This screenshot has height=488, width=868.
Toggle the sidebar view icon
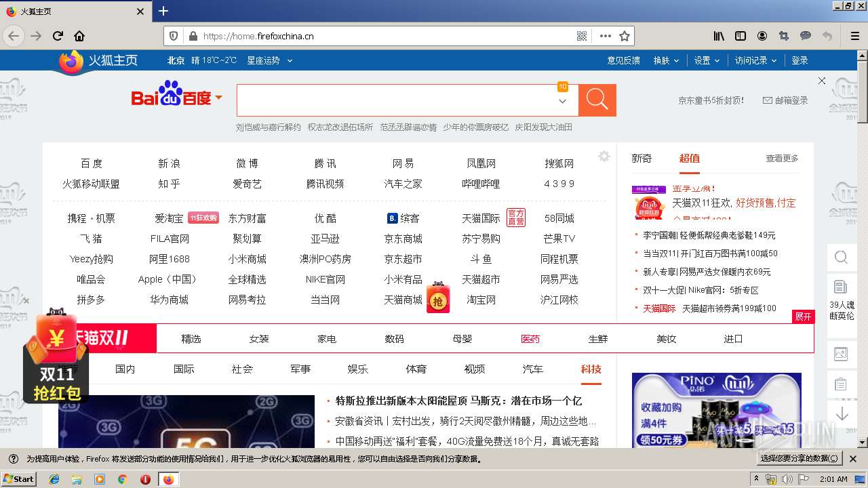(x=741, y=36)
